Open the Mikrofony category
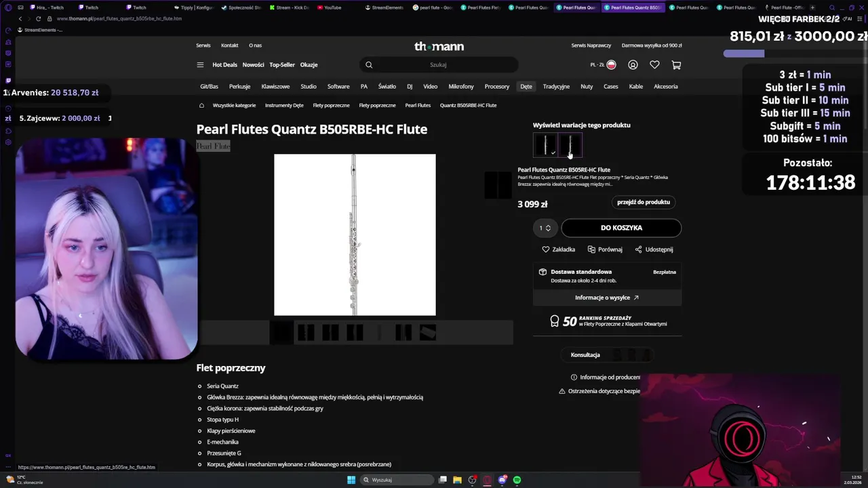The height and width of the screenshot is (488, 868). click(461, 87)
